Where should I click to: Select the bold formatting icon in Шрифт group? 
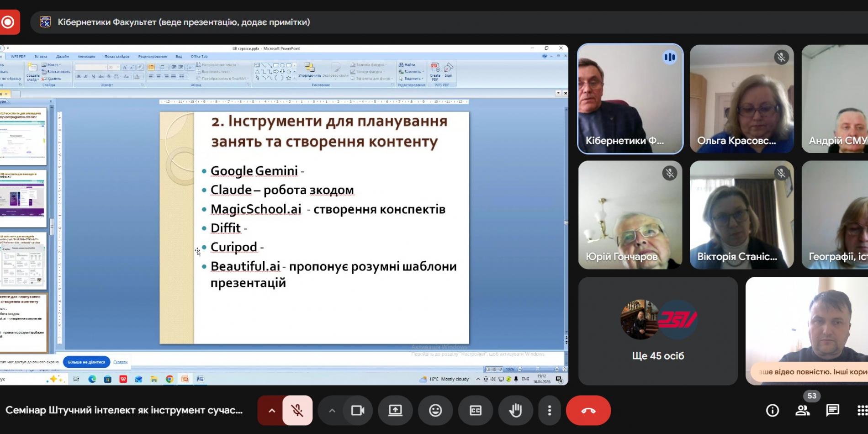click(78, 76)
